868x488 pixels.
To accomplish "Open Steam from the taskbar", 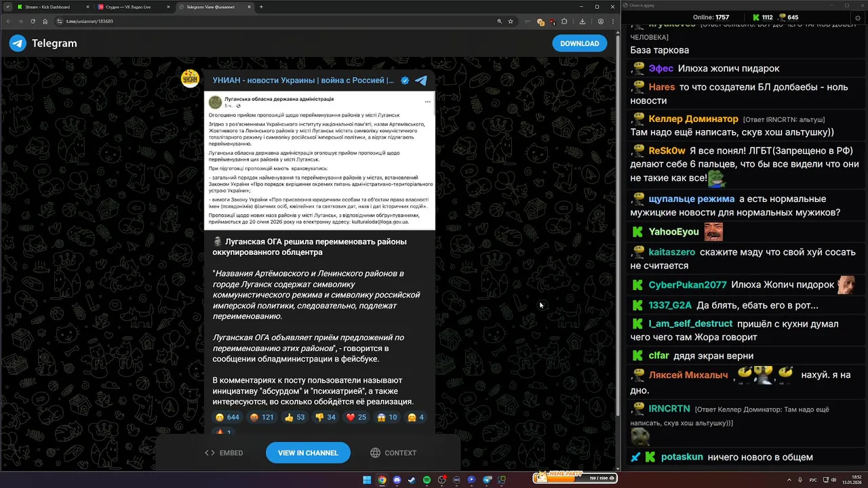I will 412,480.
